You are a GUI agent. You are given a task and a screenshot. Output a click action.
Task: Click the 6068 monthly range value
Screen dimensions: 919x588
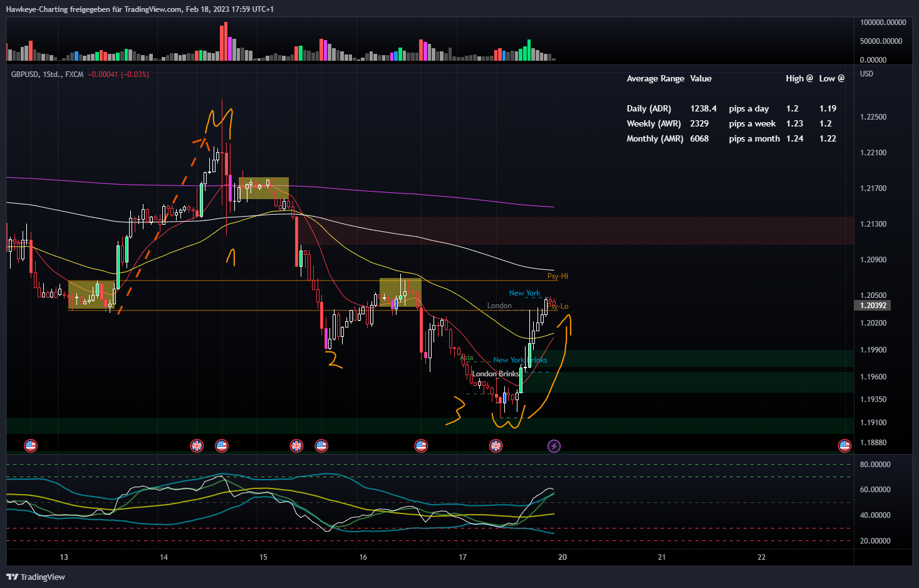click(x=699, y=139)
